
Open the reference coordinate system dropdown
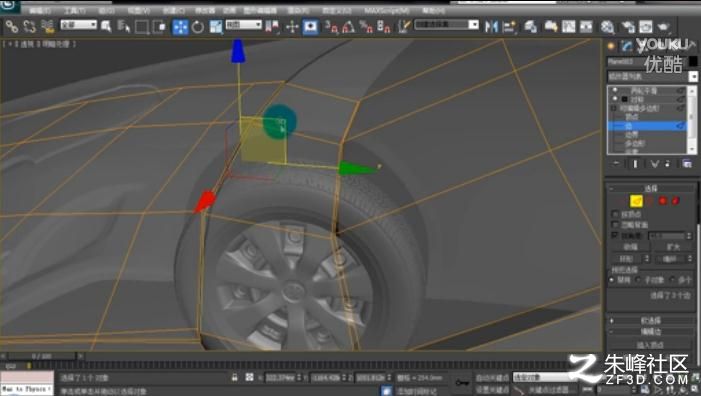[x=243, y=24]
